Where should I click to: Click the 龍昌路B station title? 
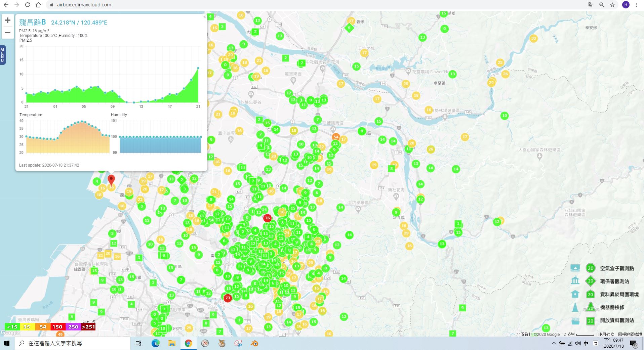click(x=33, y=22)
